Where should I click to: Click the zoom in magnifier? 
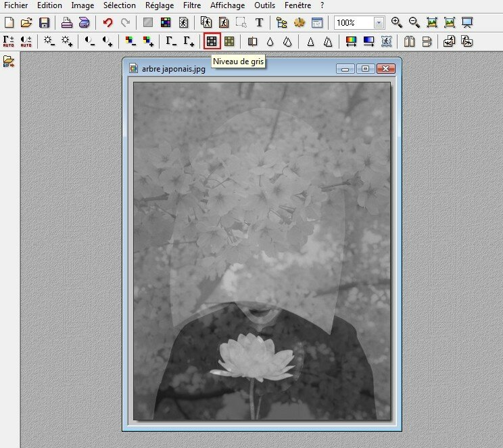pyautogui.click(x=397, y=23)
